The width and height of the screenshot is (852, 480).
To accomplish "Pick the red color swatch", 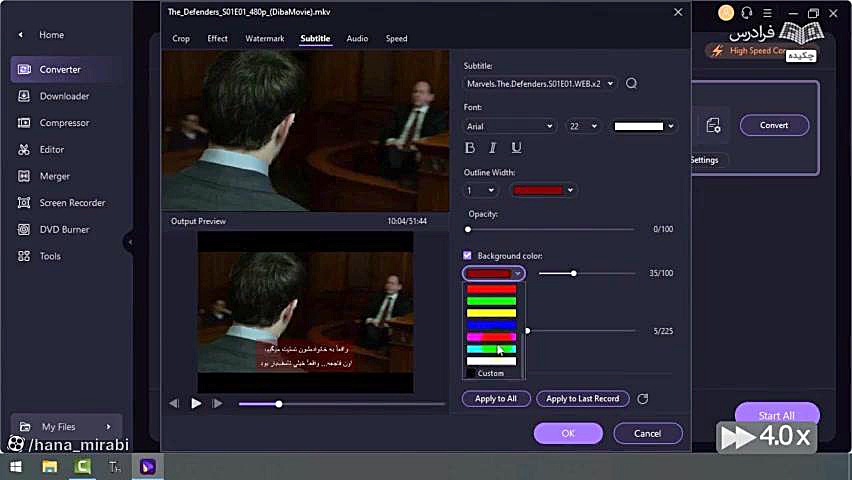I will click(491, 289).
